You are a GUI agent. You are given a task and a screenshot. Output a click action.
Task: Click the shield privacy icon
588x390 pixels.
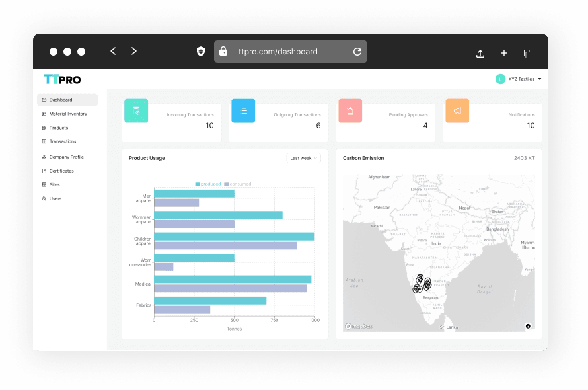(x=201, y=52)
